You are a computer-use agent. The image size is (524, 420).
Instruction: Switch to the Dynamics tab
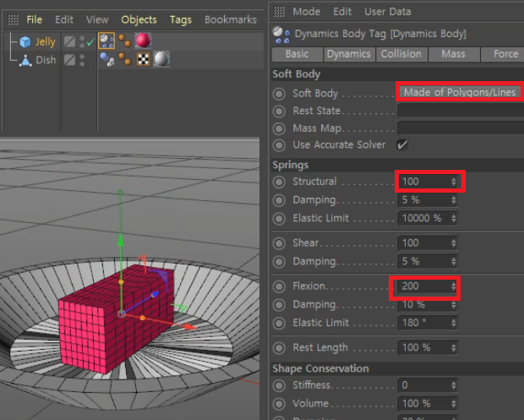tap(349, 54)
